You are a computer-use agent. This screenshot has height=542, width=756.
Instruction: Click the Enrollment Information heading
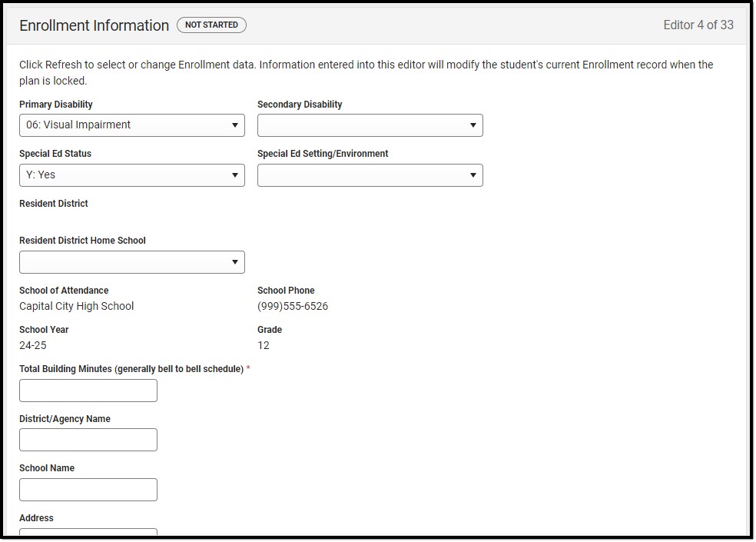point(94,25)
